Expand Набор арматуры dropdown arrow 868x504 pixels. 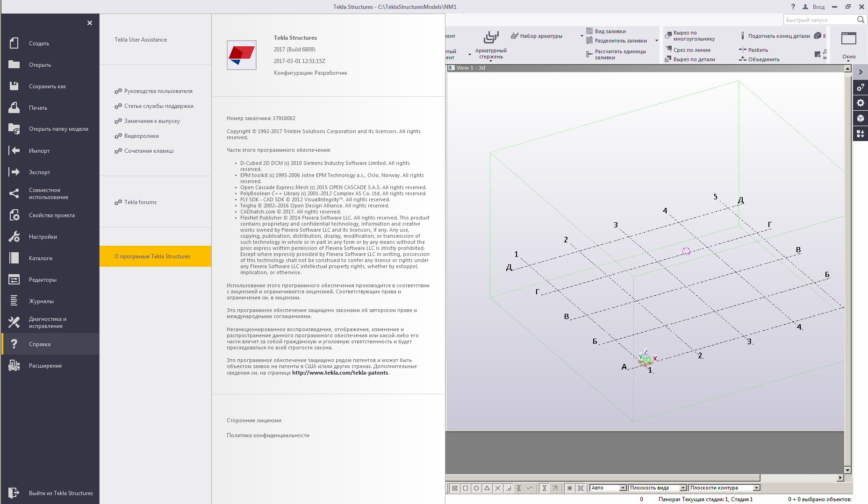pyautogui.click(x=582, y=36)
